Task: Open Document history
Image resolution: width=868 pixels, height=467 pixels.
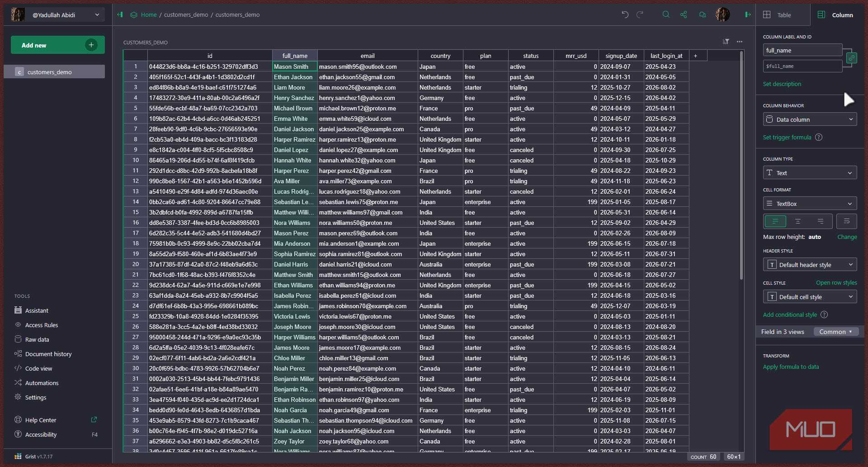Action: pyautogui.click(x=48, y=354)
